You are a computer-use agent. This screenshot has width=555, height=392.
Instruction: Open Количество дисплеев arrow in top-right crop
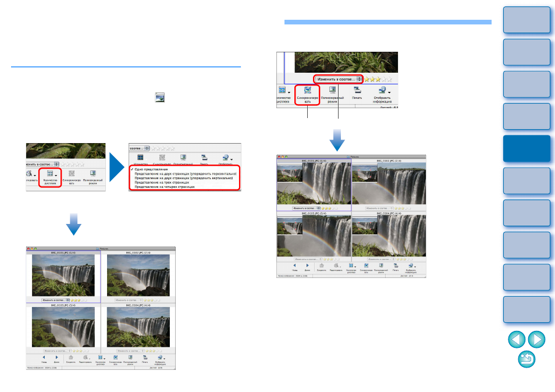(x=289, y=92)
